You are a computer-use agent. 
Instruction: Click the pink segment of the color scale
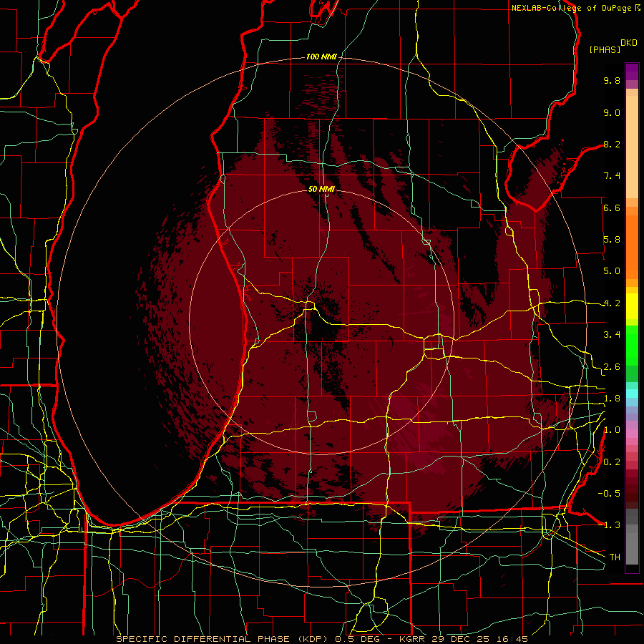click(x=632, y=434)
